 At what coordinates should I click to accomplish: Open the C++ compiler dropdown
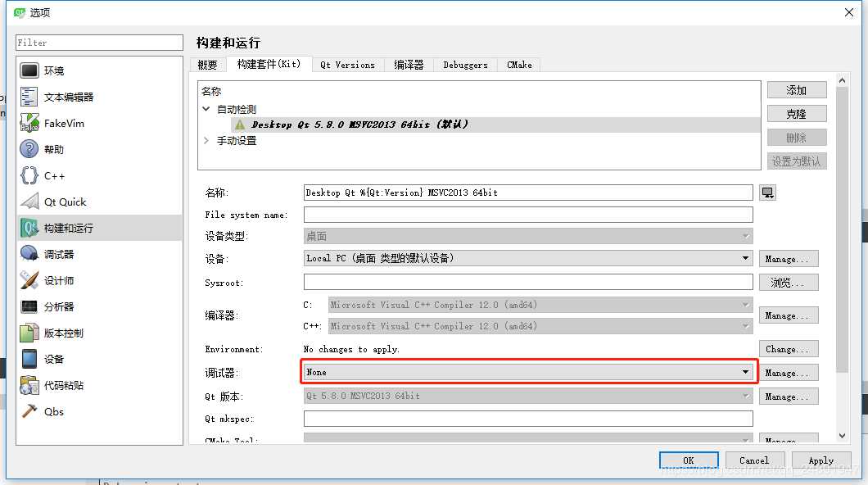[x=540, y=326]
